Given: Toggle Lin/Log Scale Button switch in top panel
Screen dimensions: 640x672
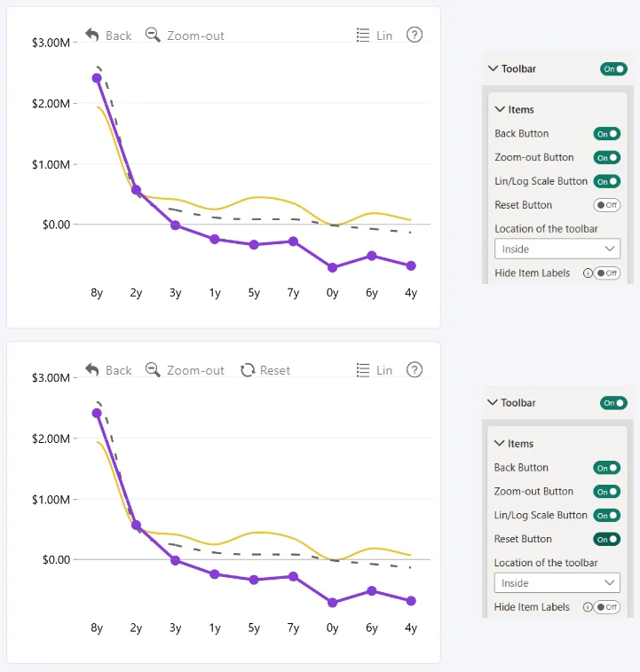Looking at the screenshot, I should click(x=607, y=181).
